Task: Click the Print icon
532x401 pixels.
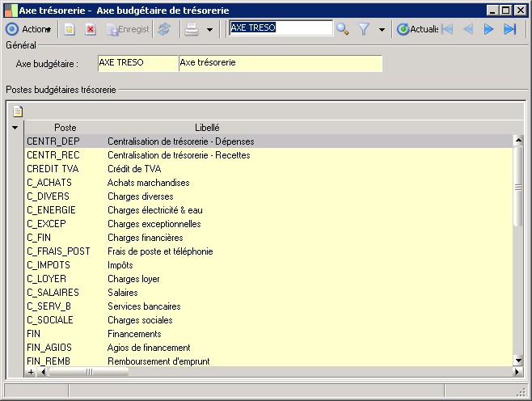Action: pyautogui.click(x=191, y=29)
